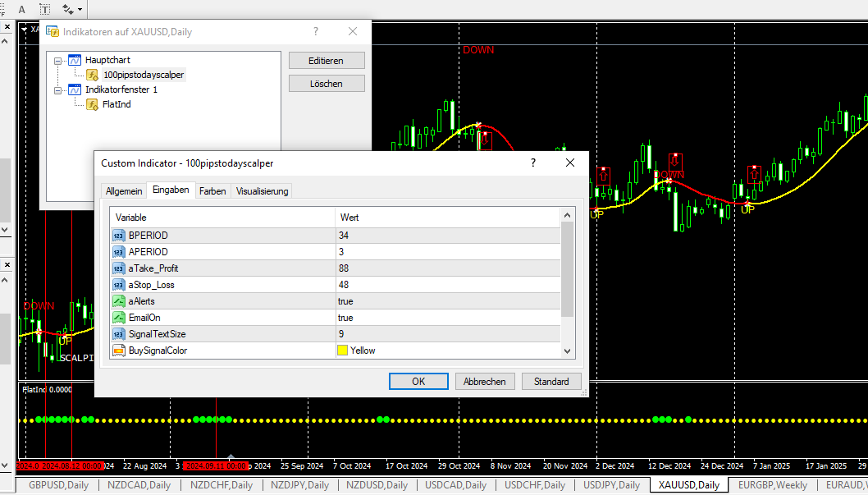Edit the aStop_Loss value 48
This screenshot has height=495, width=868.
click(x=448, y=285)
